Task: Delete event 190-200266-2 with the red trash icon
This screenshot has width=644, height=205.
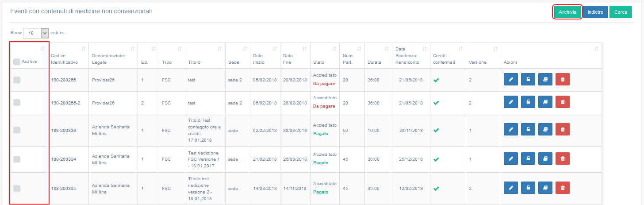Action: pos(563,102)
